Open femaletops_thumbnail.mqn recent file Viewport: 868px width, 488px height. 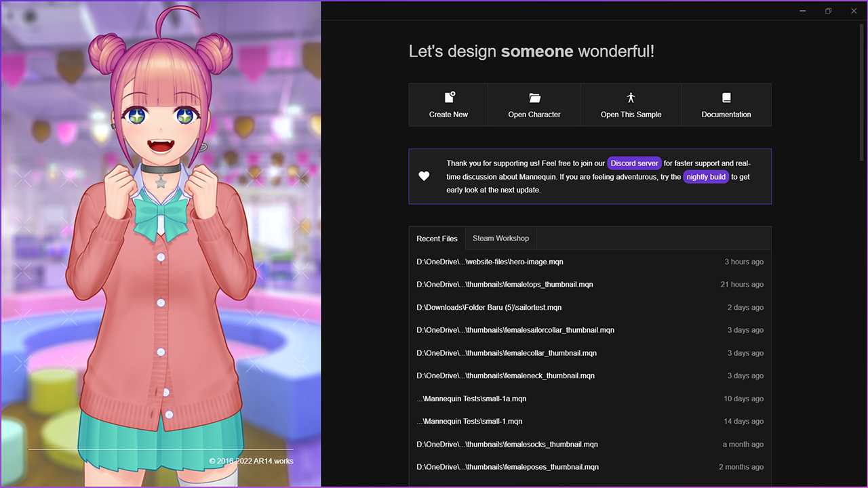point(590,285)
